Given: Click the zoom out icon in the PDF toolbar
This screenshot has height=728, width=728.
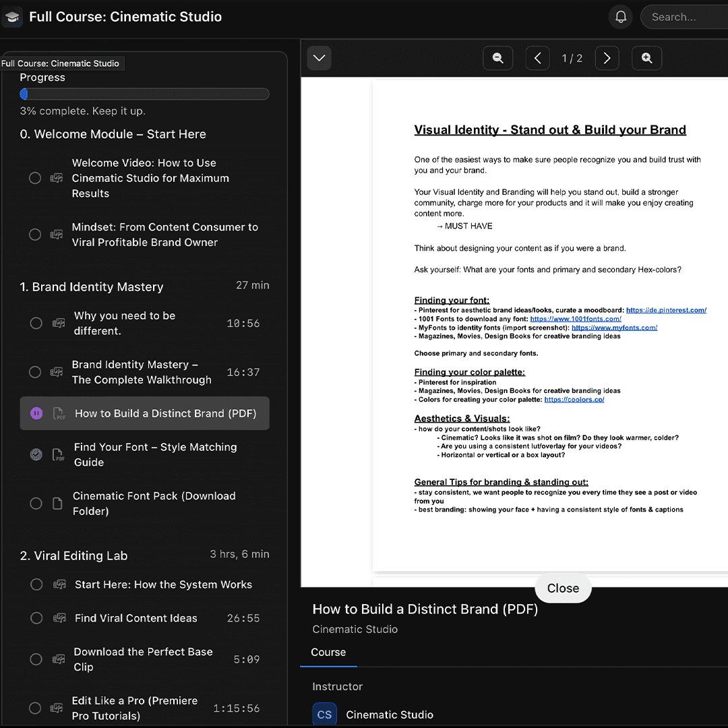Looking at the screenshot, I should 497,58.
